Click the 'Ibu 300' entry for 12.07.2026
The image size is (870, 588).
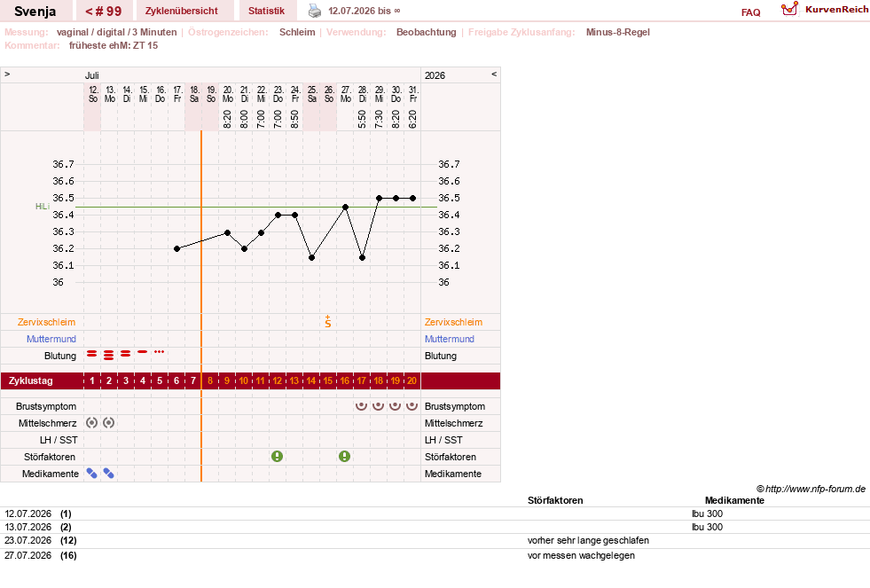[x=707, y=514]
